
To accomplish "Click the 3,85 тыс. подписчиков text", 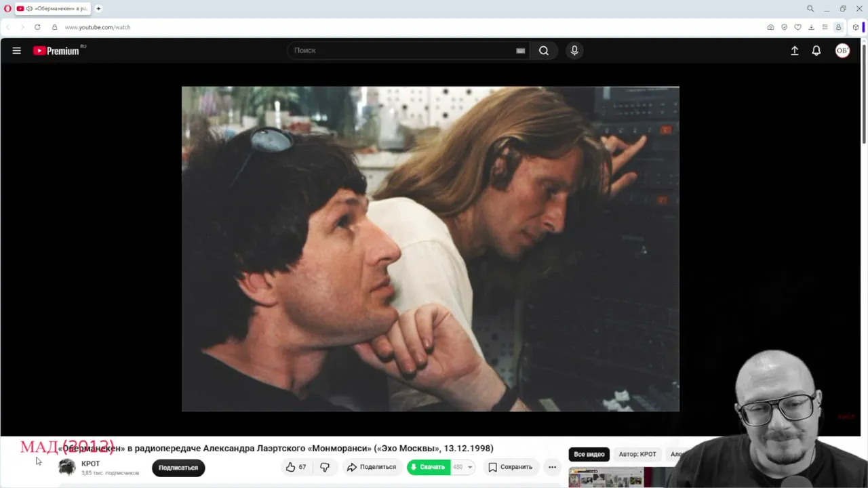I will 110,473.
